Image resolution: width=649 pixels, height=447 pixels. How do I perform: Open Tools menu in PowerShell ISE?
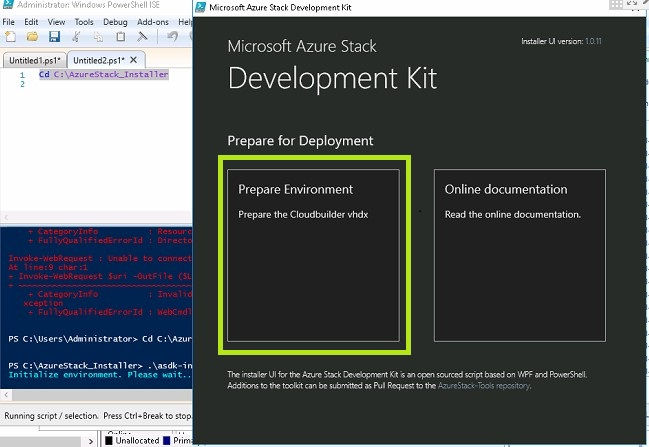tap(84, 22)
